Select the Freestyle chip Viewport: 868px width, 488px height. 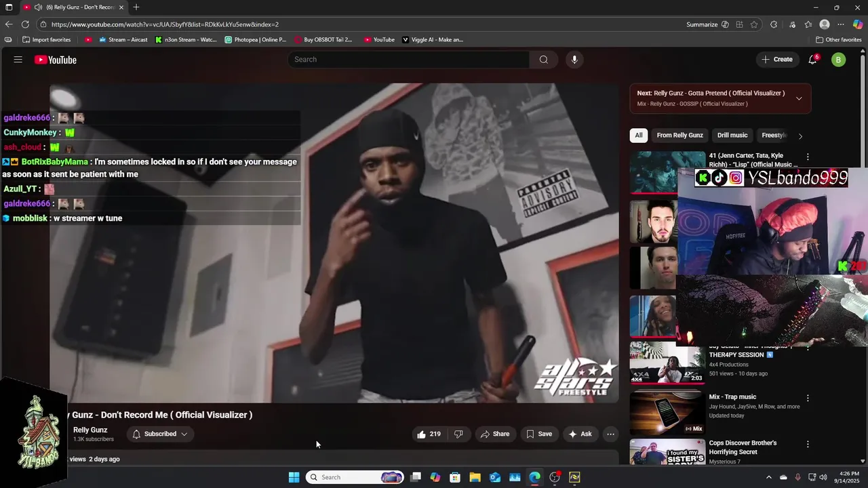point(774,135)
